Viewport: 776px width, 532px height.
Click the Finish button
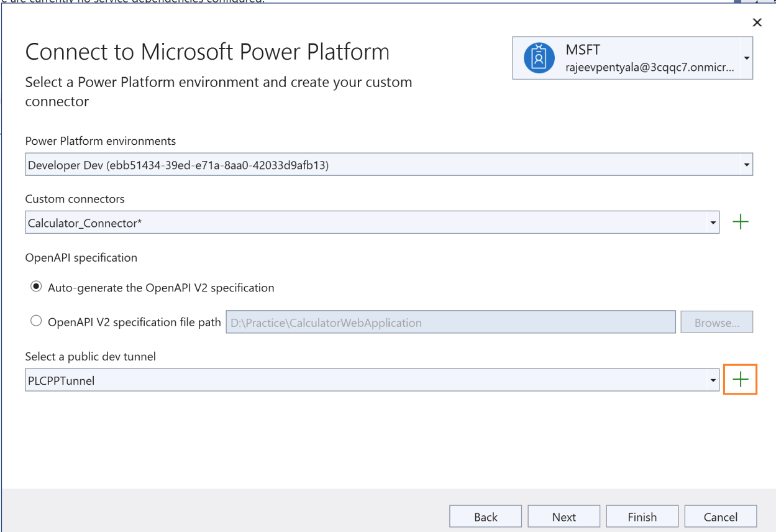(642, 516)
